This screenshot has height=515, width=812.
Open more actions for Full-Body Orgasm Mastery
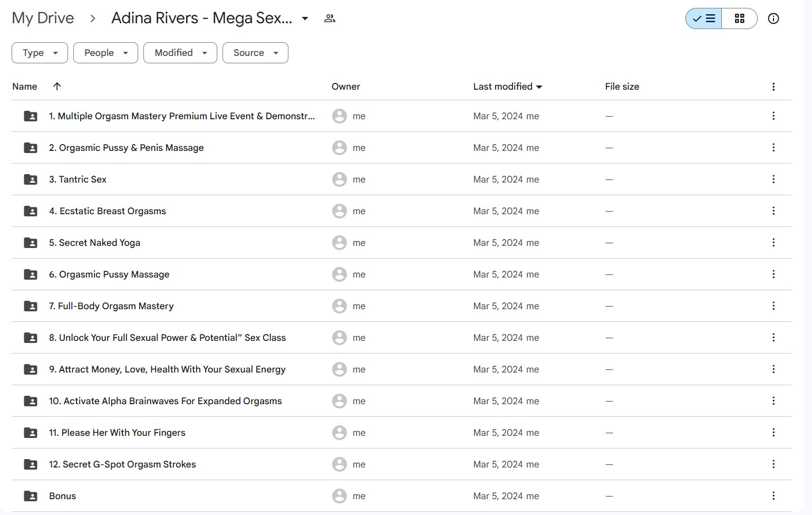click(x=773, y=306)
